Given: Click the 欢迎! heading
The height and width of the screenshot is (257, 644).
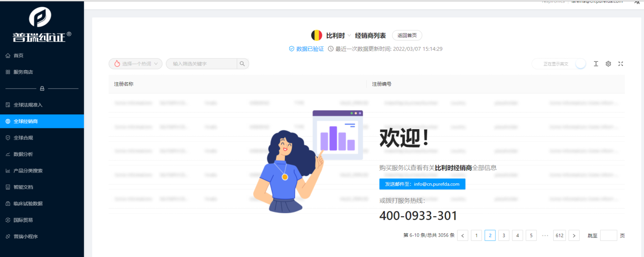Looking at the screenshot, I should [405, 138].
